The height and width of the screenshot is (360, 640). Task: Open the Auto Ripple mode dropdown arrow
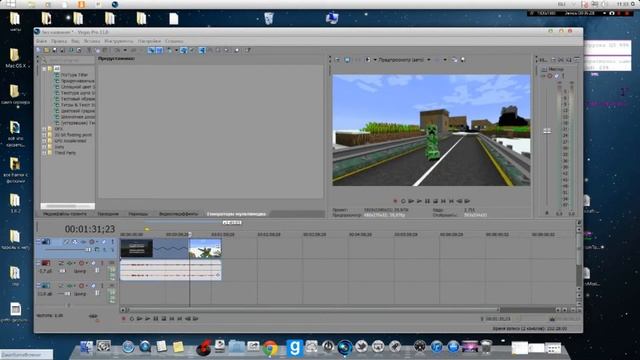click(x=176, y=50)
